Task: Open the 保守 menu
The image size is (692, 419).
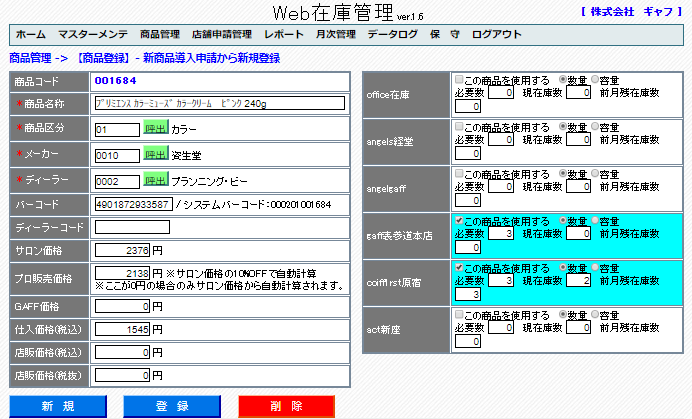Action: click(x=445, y=34)
